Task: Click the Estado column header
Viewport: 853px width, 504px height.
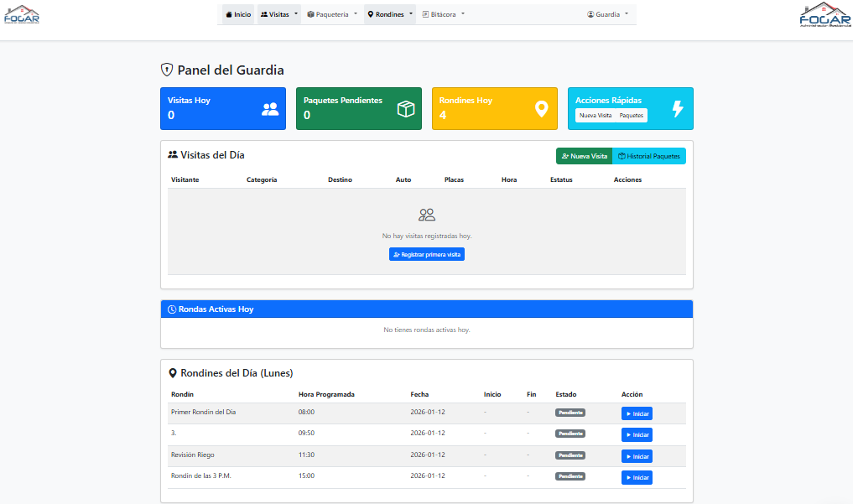Action: [566, 395]
